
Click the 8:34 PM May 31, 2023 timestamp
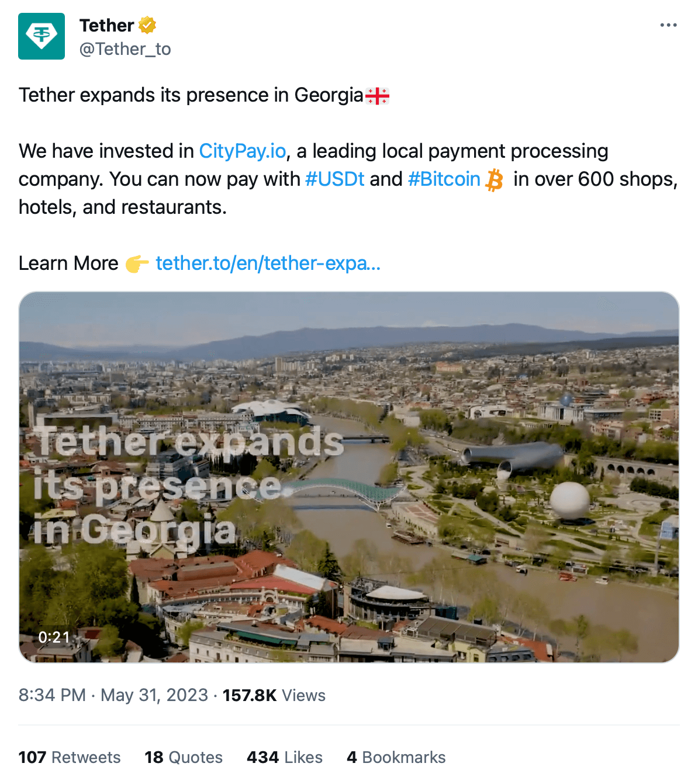coord(113,695)
